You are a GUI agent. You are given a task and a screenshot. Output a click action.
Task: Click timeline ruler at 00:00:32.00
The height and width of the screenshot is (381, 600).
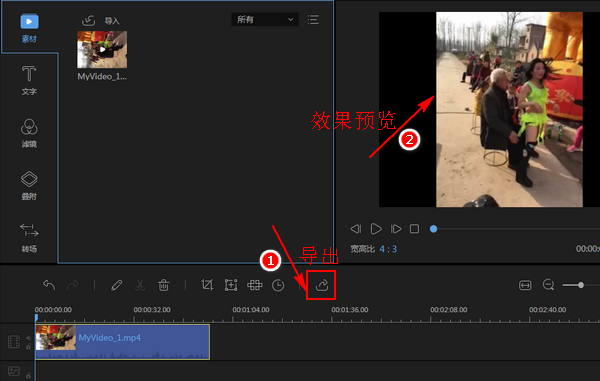click(x=152, y=310)
